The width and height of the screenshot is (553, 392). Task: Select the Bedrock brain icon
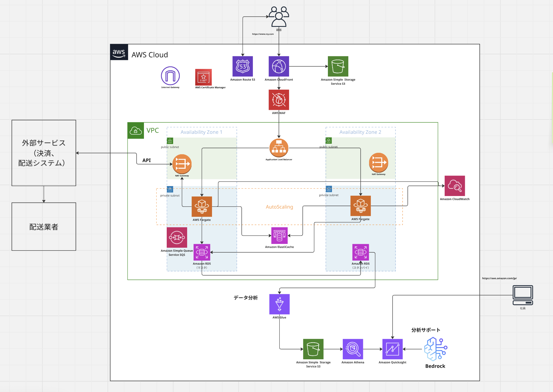point(435,349)
